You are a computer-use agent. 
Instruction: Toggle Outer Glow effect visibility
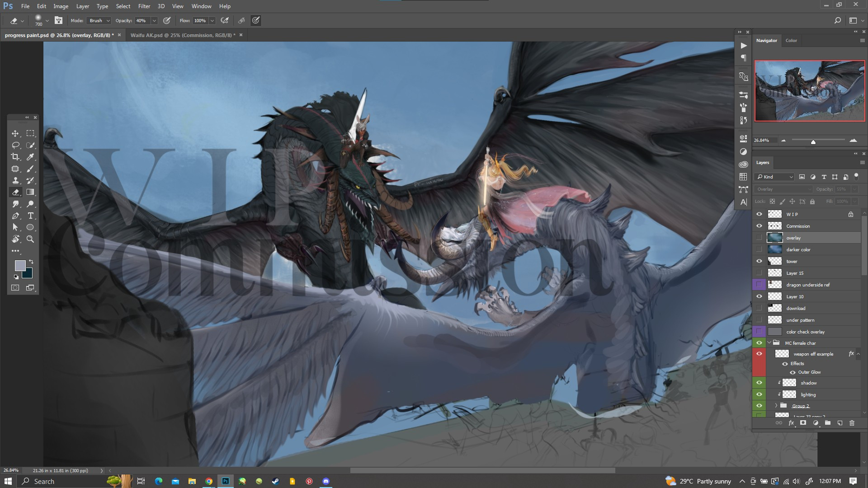pyautogui.click(x=793, y=373)
